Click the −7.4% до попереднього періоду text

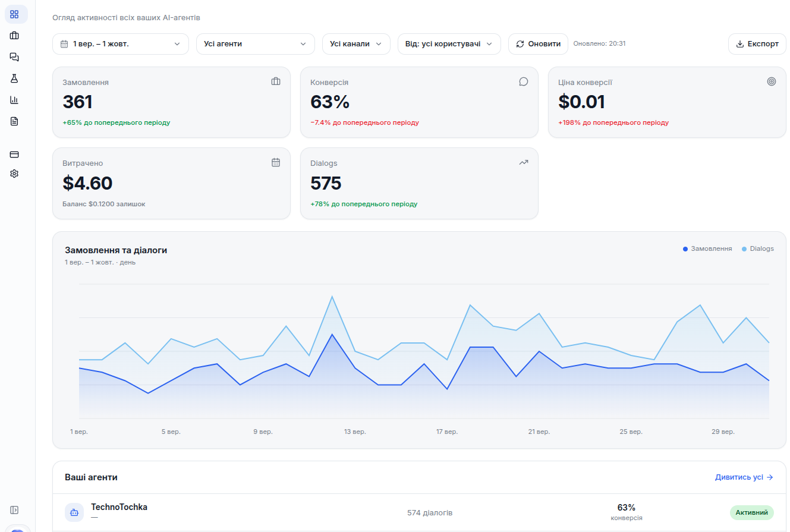pos(364,123)
